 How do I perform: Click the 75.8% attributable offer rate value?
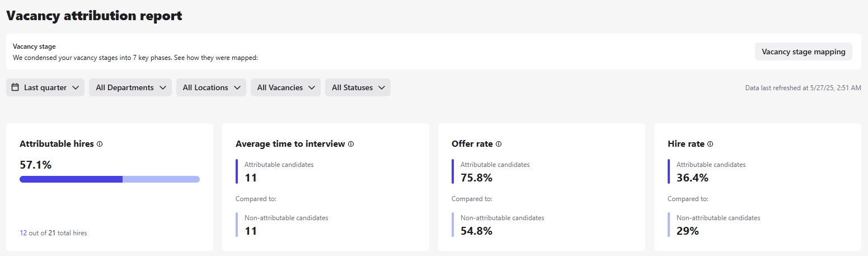pos(476,178)
